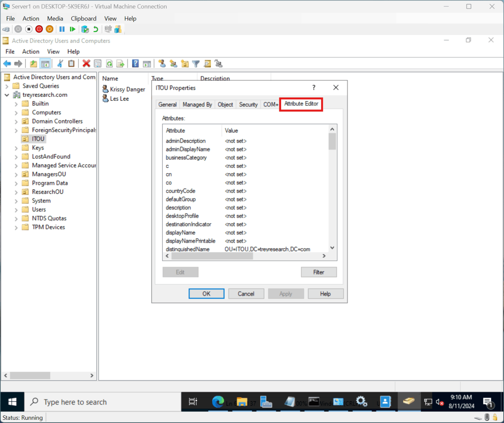Expand the ResearchOU node

pyautogui.click(x=16, y=192)
